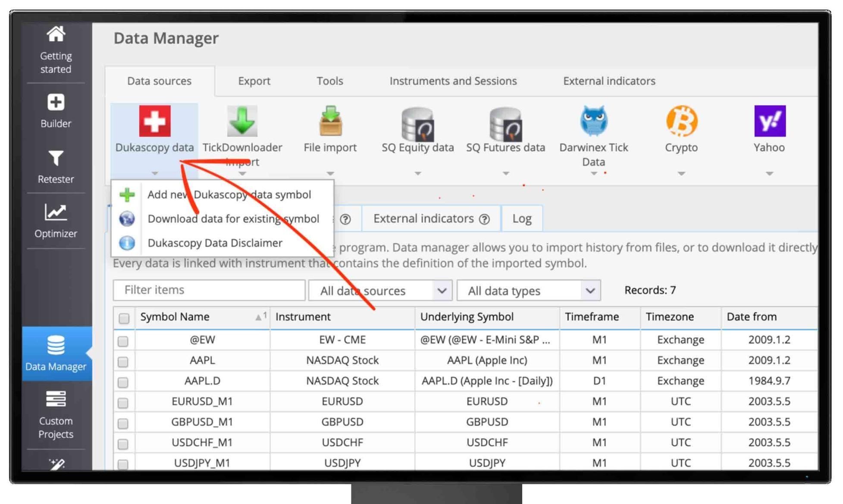Image resolution: width=843 pixels, height=504 pixels.
Task: Open Builder in the left sidebar
Action: 56,111
